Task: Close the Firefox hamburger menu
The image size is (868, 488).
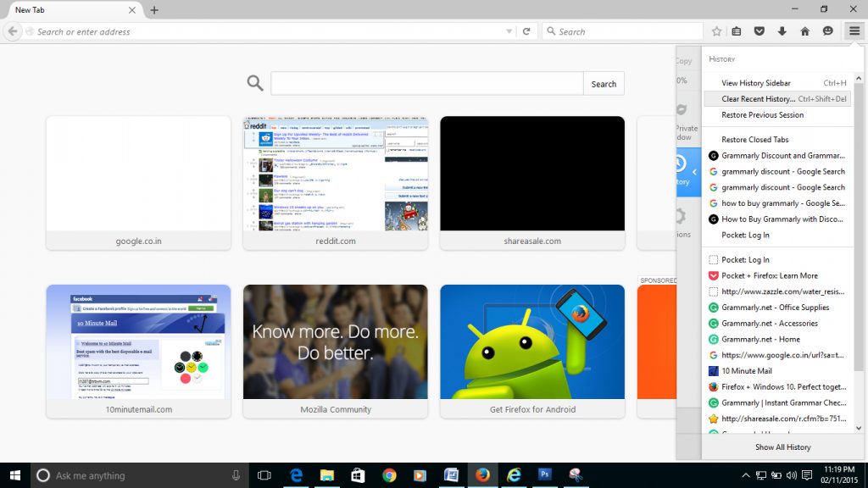Action: click(x=854, y=31)
